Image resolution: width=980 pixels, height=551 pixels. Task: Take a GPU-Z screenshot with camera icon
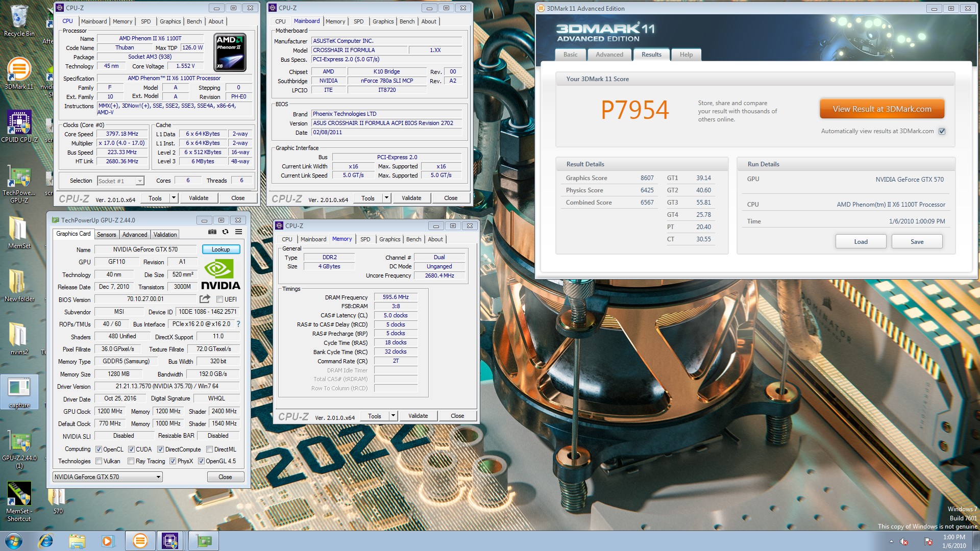212,232
